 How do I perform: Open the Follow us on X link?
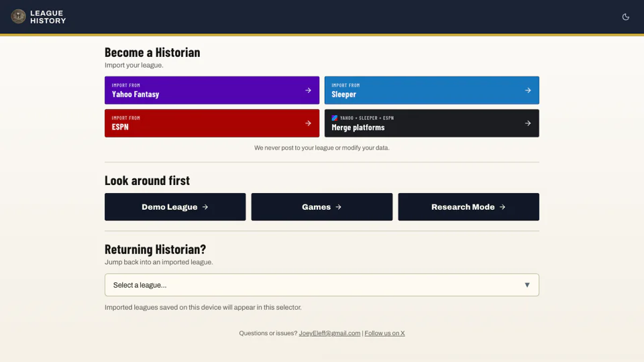tap(384, 333)
